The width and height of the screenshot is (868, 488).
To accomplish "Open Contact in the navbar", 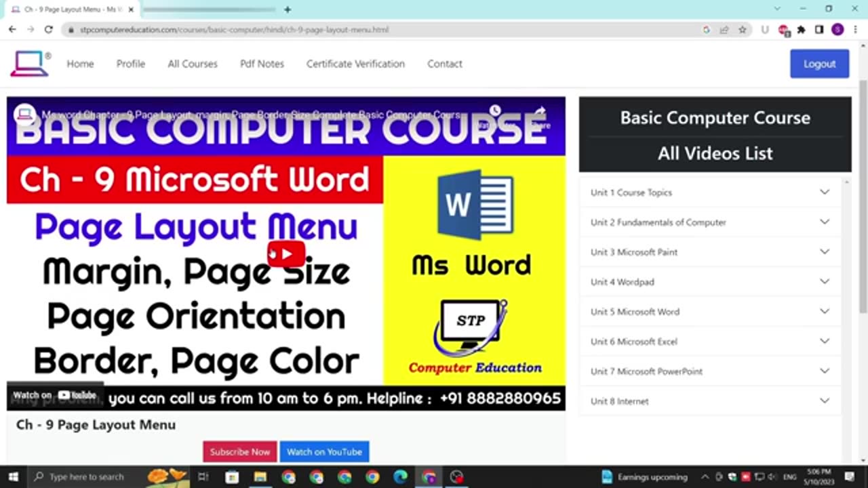I will click(445, 64).
